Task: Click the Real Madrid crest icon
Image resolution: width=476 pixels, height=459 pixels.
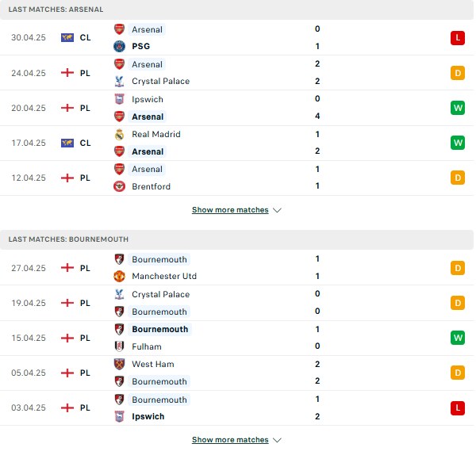Action: (x=119, y=135)
